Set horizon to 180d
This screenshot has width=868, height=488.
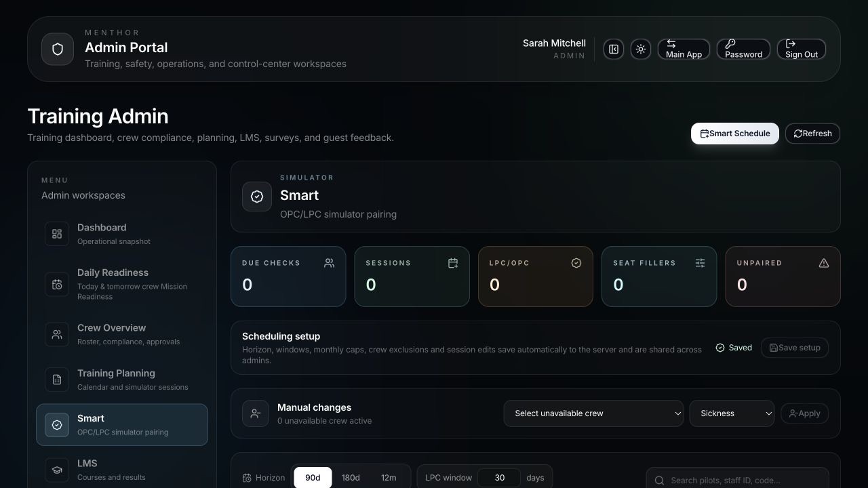[x=351, y=478]
